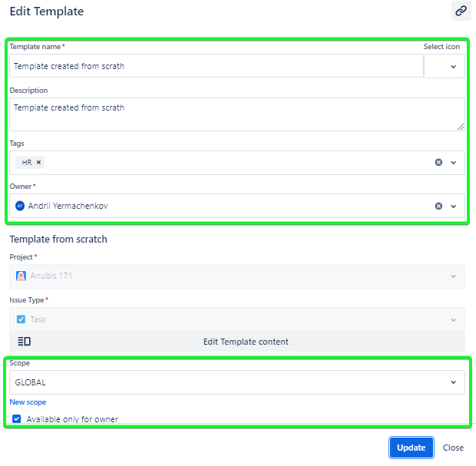476x466 pixels.
Task: Copy template link via chain icon
Action: click(461, 11)
